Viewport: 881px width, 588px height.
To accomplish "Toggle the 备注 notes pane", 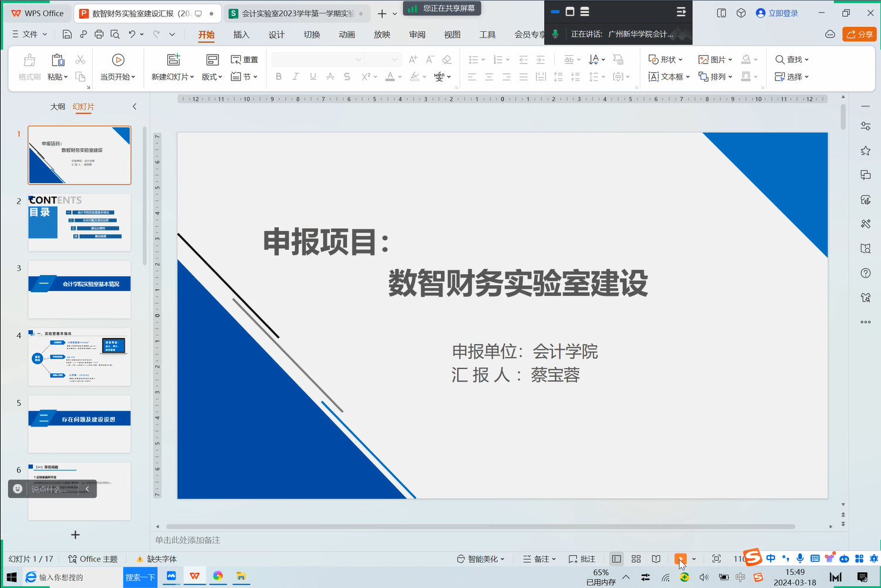I will point(539,559).
